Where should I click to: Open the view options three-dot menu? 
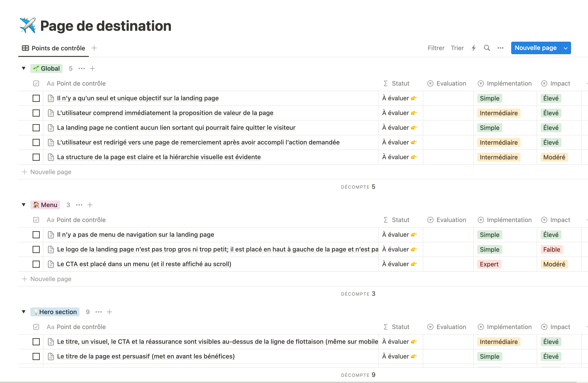500,48
